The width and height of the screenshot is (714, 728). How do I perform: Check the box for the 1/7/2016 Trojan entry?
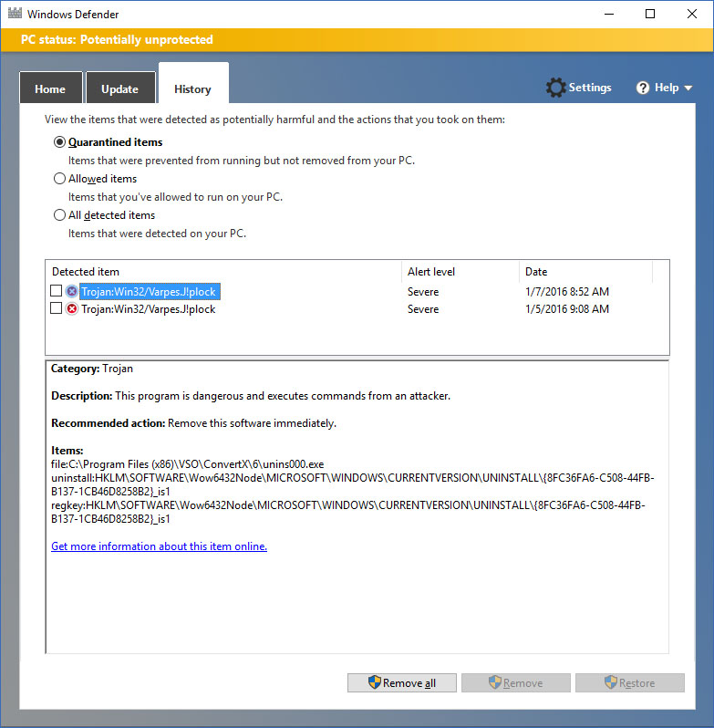click(x=57, y=291)
